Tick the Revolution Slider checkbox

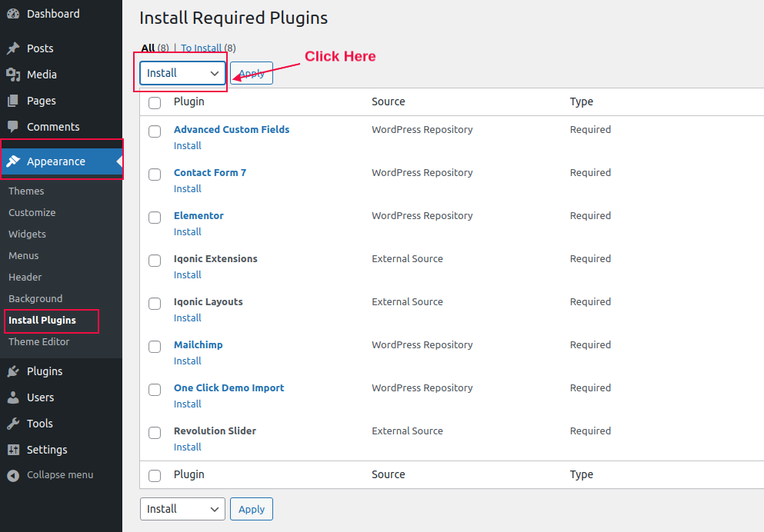(x=155, y=433)
